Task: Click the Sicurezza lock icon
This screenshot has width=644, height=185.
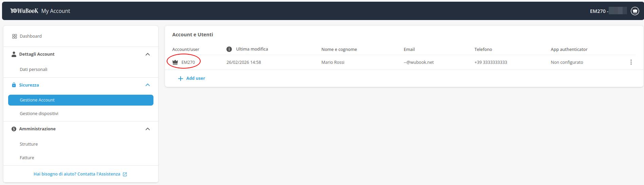Action: pos(14,85)
